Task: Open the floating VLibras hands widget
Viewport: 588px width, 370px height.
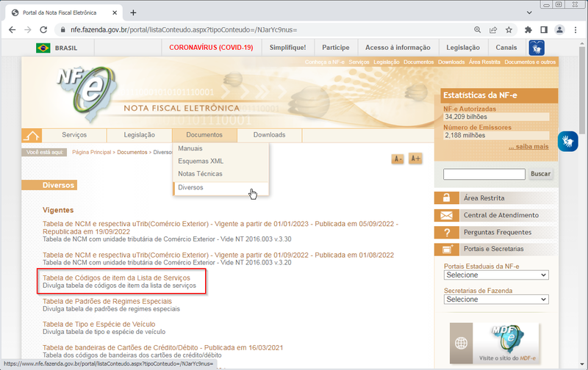Action: coord(567,141)
